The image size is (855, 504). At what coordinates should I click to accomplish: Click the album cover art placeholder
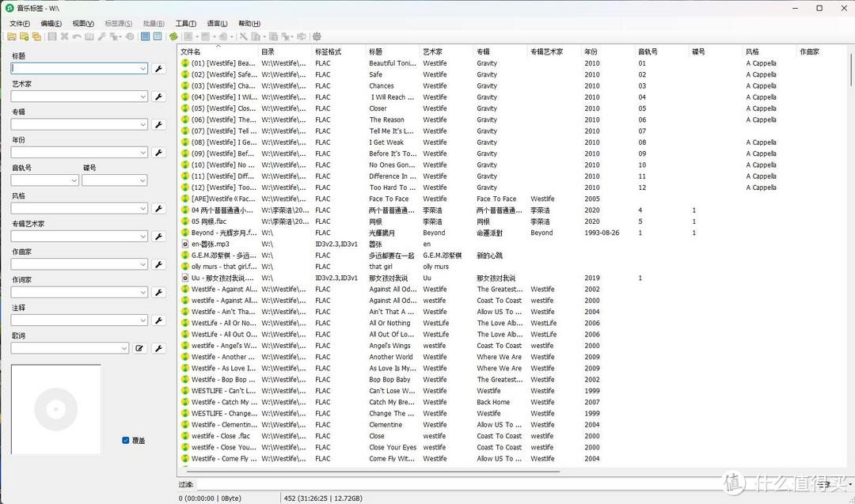55,409
